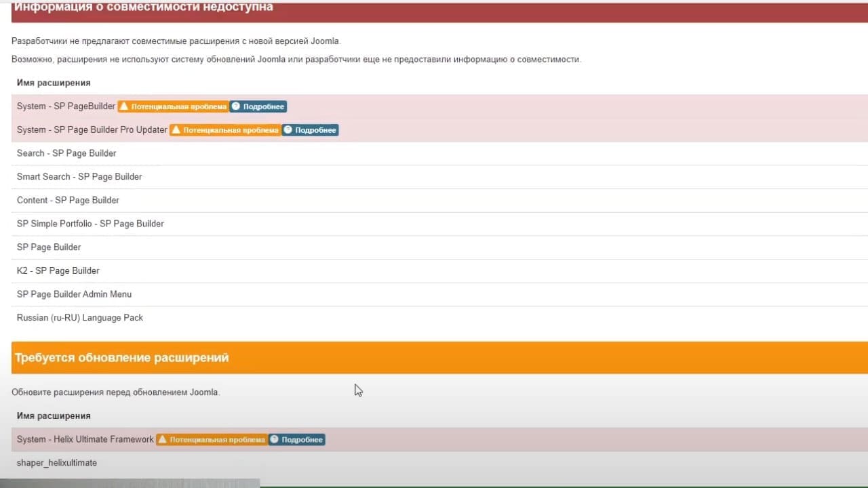
Task: Select the plain SP Page Builder row
Action: point(439,247)
